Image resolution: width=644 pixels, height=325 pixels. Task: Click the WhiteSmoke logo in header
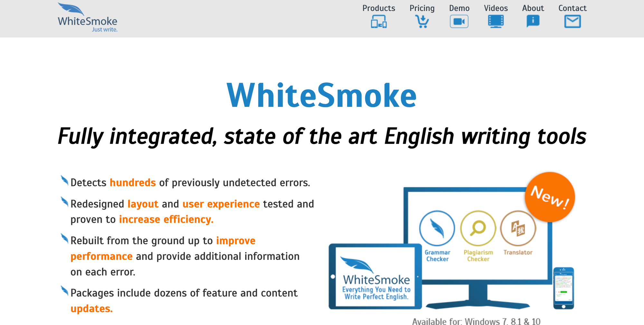click(87, 18)
